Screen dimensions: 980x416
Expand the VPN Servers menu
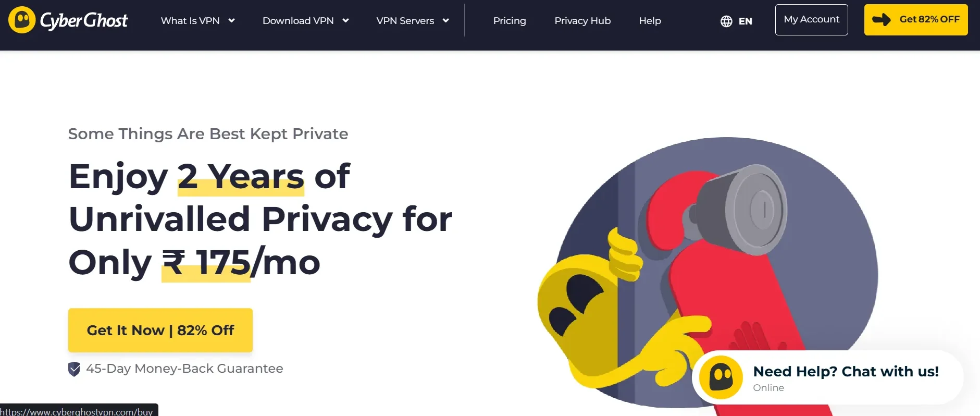(x=412, y=20)
